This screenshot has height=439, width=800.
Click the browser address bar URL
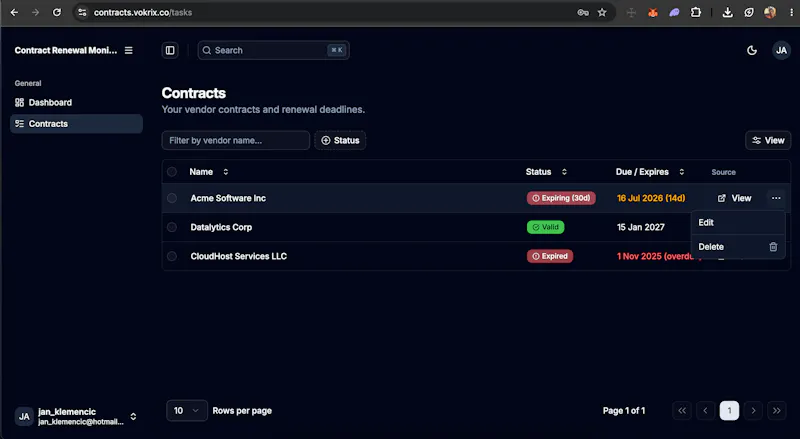[143, 12]
